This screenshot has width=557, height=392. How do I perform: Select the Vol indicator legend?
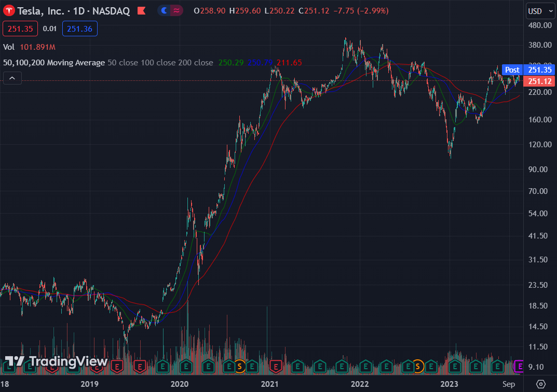9,47
